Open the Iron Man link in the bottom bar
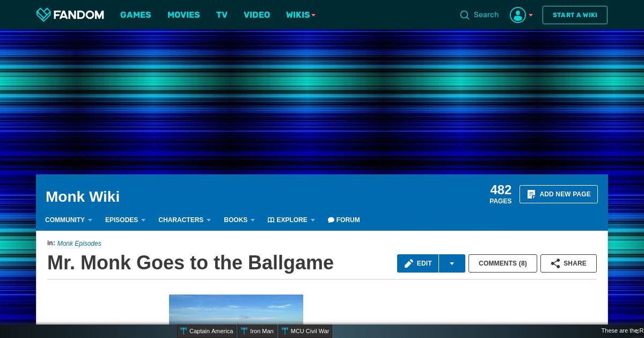 (262, 331)
